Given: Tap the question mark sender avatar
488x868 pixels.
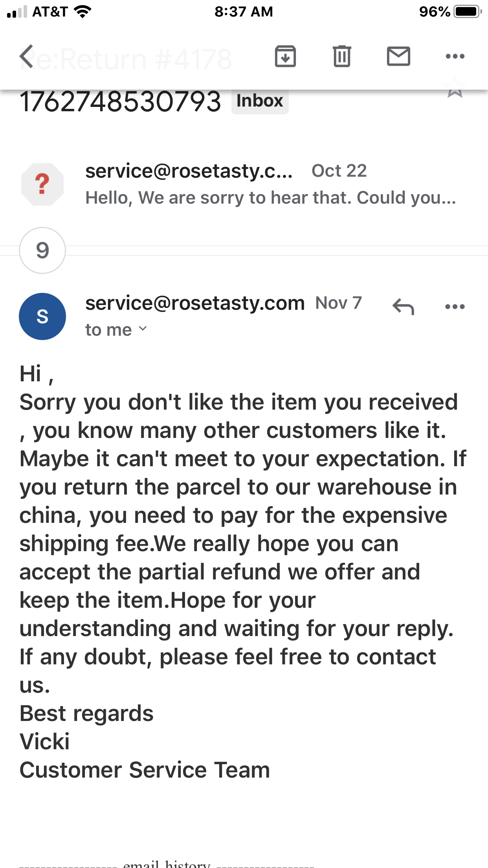Looking at the screenshot, I should click(x=42, y=184).
